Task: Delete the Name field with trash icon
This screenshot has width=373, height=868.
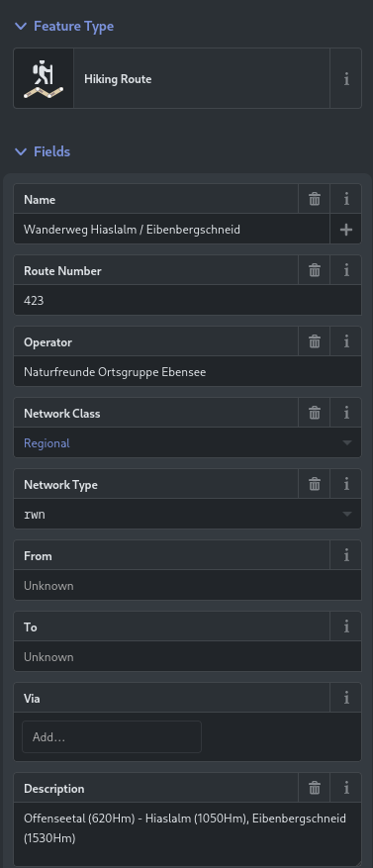Action: click(315, 199)
